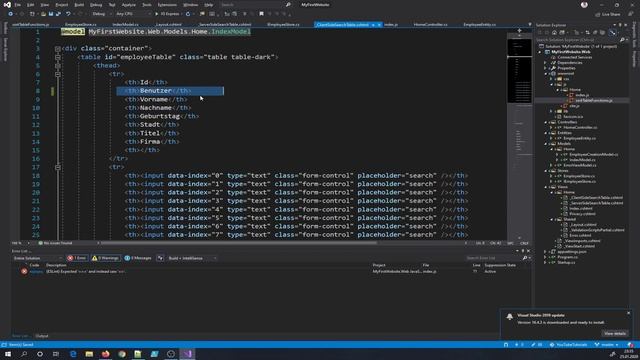Click the highlighted Solution Explorer toolbar icon
Image resolution: width=640 pixels, height=360 pixels.
(612, 32)
